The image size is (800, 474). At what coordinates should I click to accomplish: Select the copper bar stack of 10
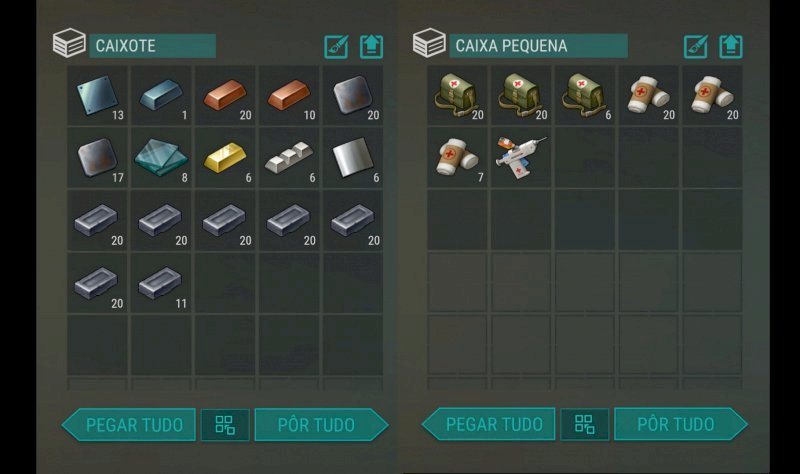[x=289, y=95]
